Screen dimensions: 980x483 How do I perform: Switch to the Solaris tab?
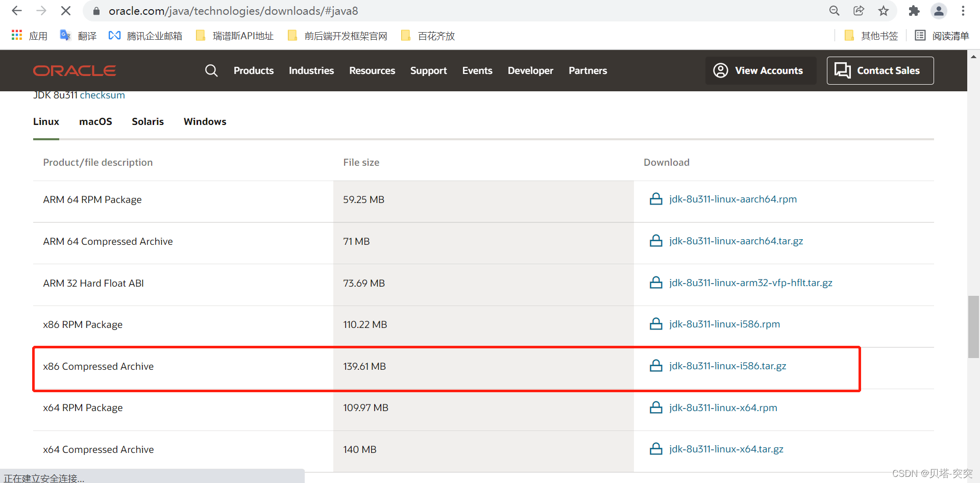pos(148,121)
